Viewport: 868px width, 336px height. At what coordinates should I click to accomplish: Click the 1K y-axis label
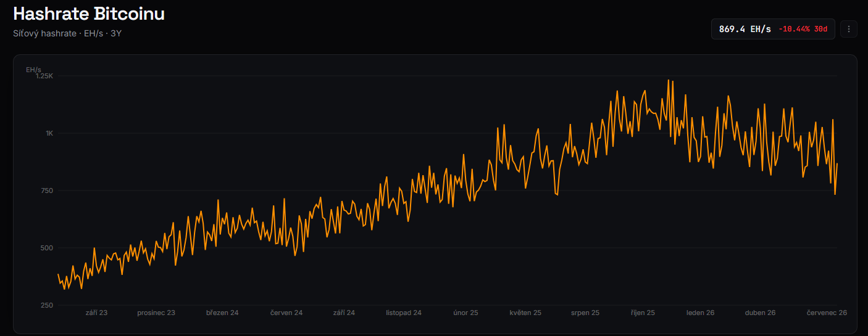click(49, 133)
